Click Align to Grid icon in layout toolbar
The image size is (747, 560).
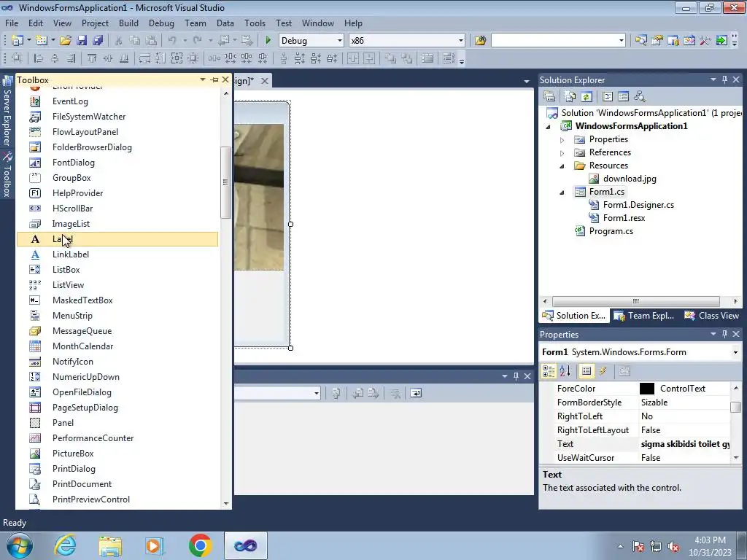pos(17,58)
